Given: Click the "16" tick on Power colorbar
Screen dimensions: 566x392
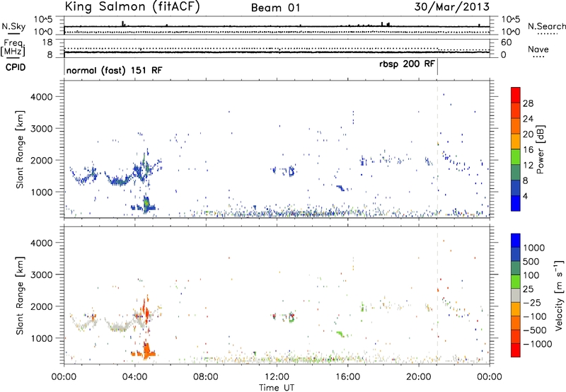Looking at the screenshot, I should 528,150.
